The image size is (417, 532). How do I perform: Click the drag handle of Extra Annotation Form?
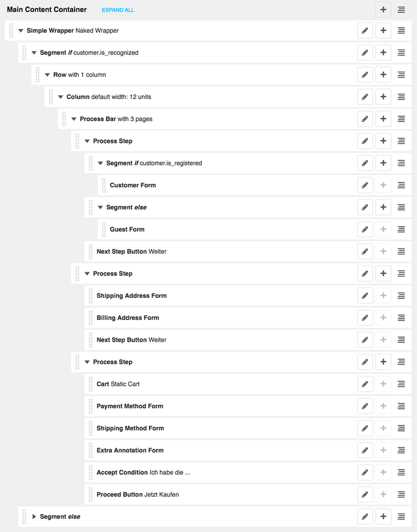click(91, 450)
